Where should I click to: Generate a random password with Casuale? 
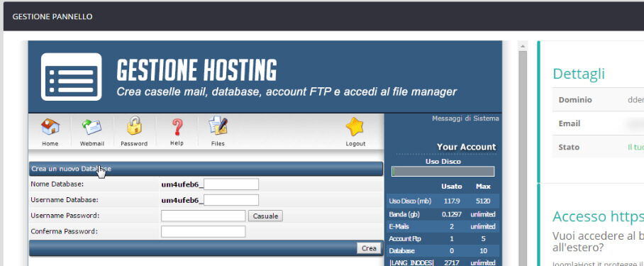point(265,216)
